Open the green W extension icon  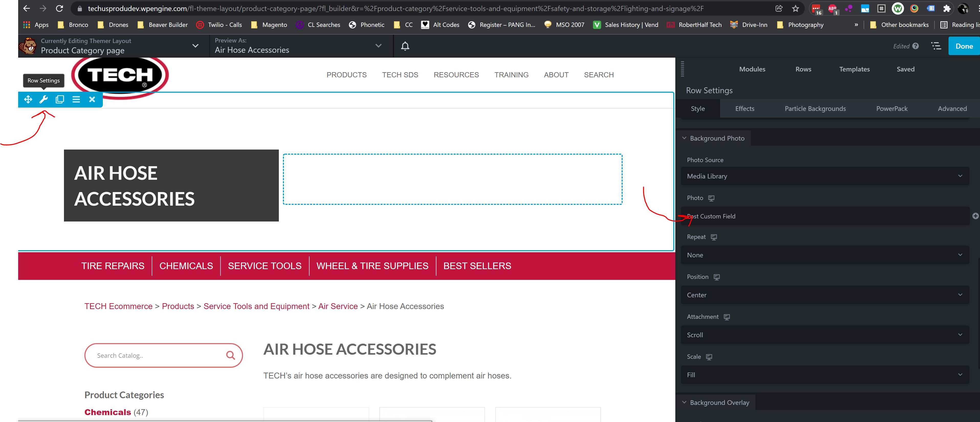tap(898, 8)
